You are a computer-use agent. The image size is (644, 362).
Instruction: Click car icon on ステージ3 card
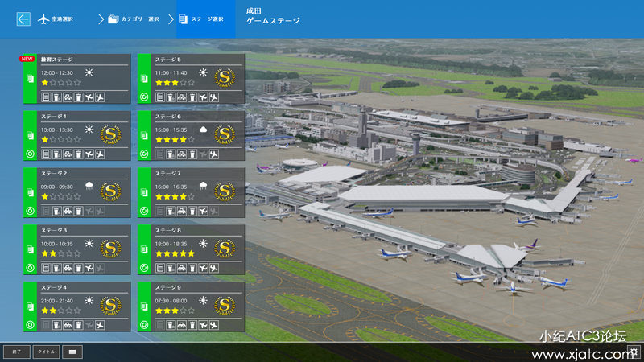click(x=68, y=269)
